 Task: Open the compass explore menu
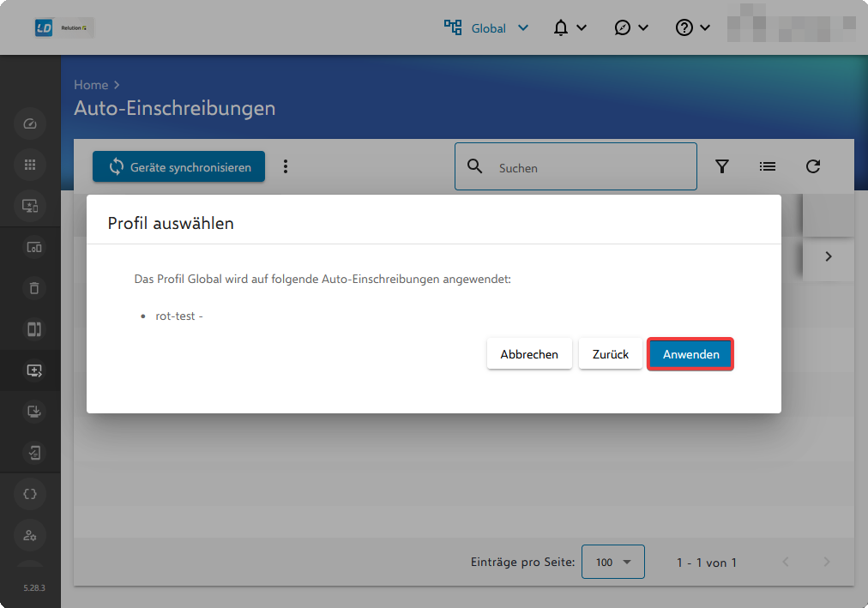click(x=630, y=27)
